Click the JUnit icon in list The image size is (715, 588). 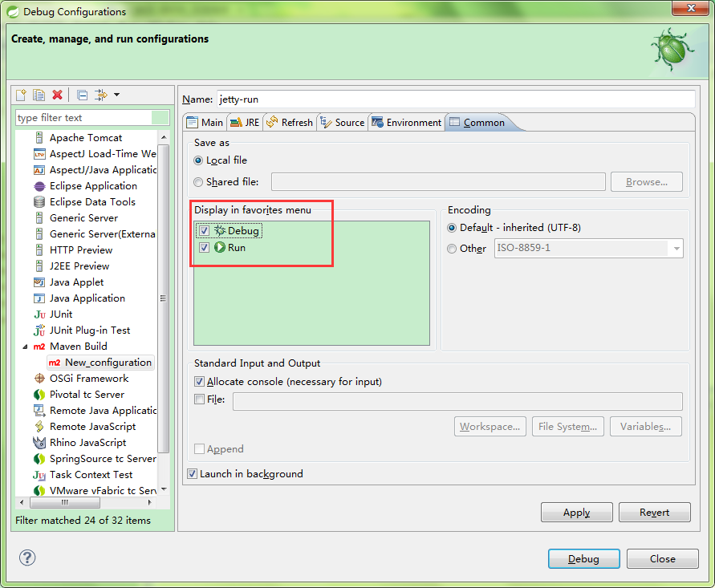coord(39,314)
